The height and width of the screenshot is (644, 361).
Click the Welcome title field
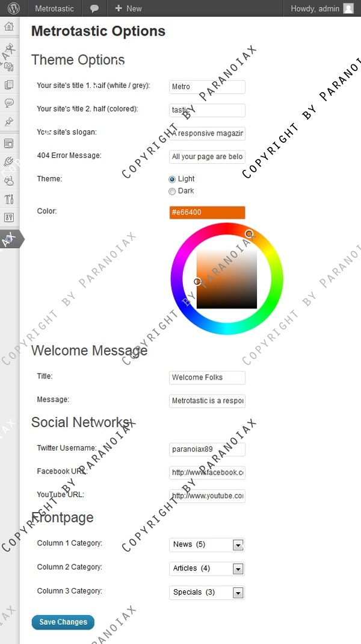pos(207,378)
